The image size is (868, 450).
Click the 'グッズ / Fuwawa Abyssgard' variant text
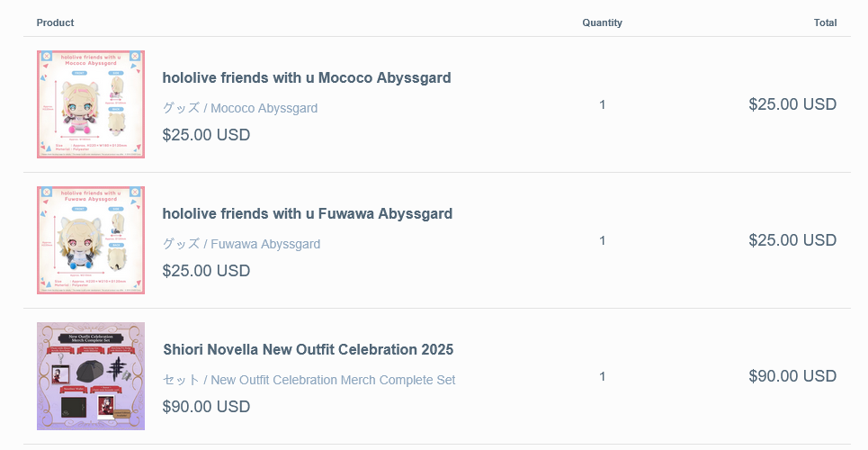(241, 244)
